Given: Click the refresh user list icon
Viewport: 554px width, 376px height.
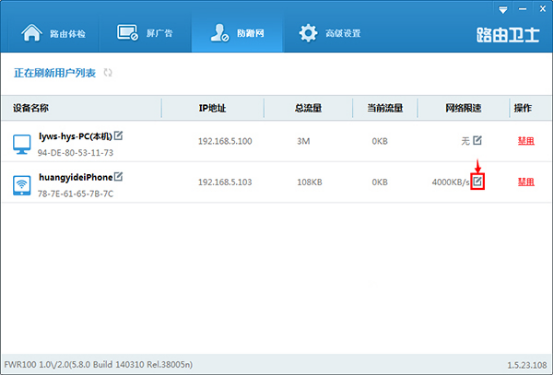Looking at the screenshot, I should [x=108, y=73].
